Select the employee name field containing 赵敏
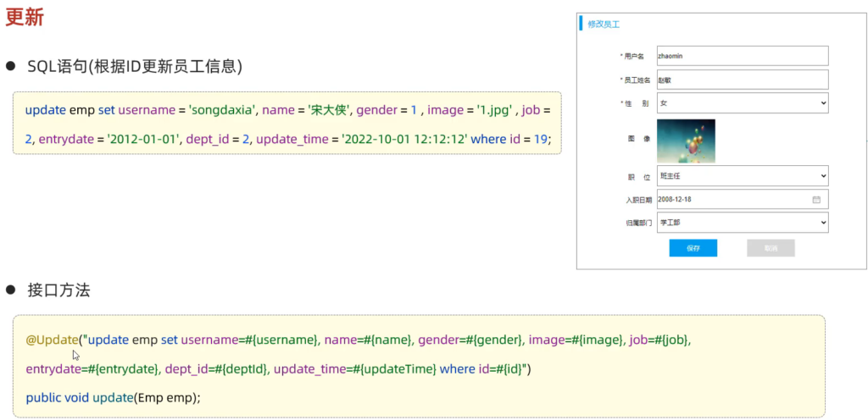This screenshot has height=420, width=868. click(x=743, y=80)
